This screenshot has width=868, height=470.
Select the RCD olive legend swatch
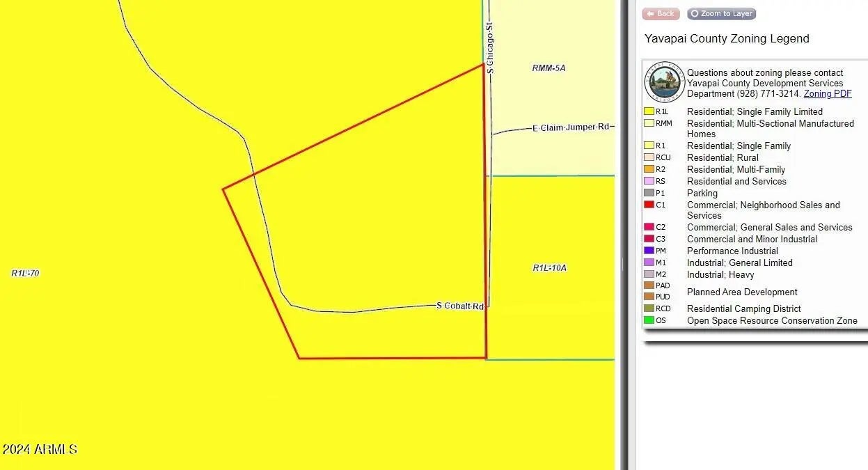[x=649, y=308]
